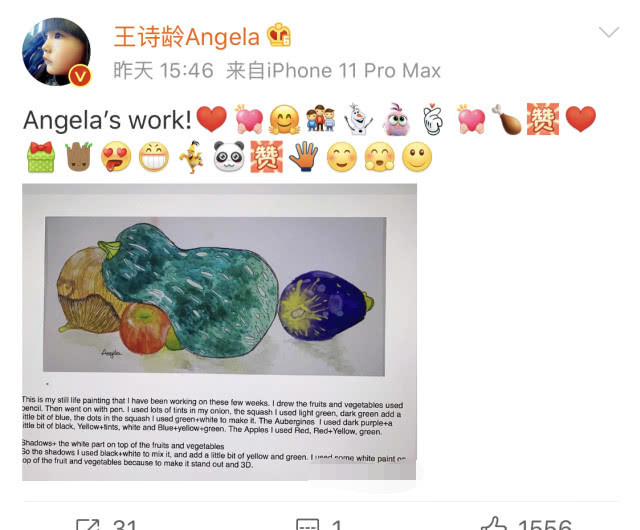Tap the panda face emoji
Image resolution: width=640 pixels, height=530 pixels.
pyautogui.click(x=229, y=157)
